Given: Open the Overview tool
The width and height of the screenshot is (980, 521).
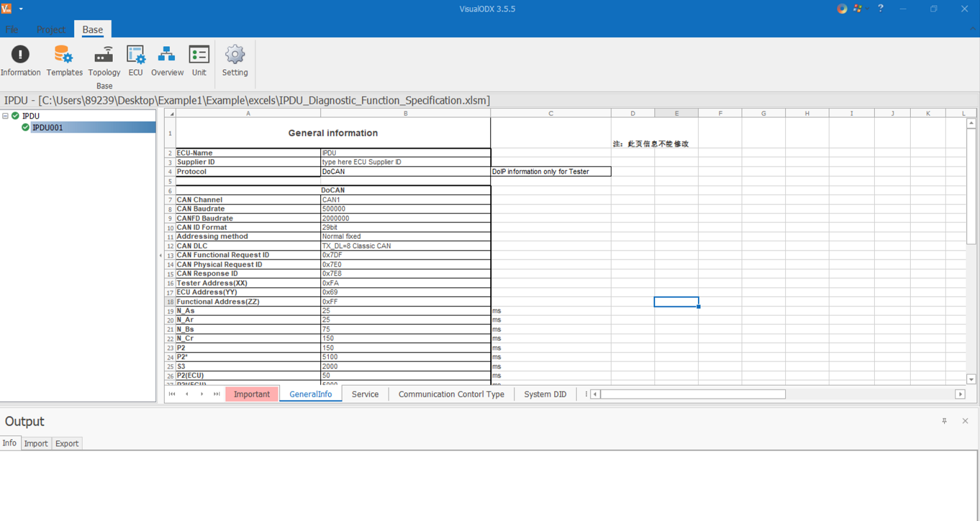Looking at the screenshot, I should pos(167,61).
